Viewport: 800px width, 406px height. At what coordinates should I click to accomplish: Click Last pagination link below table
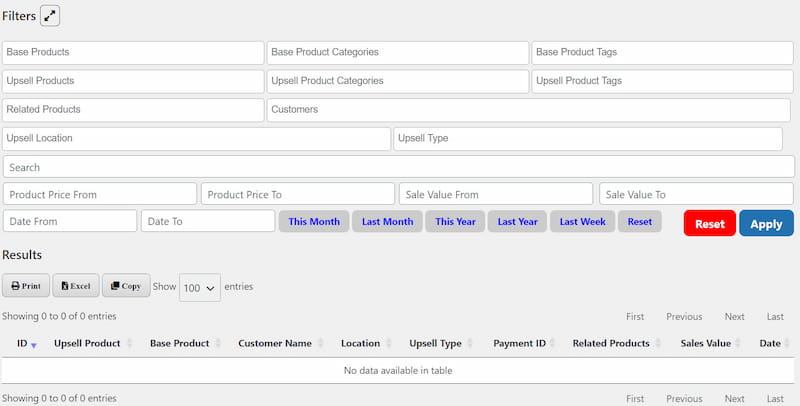(x=775, y=399)
